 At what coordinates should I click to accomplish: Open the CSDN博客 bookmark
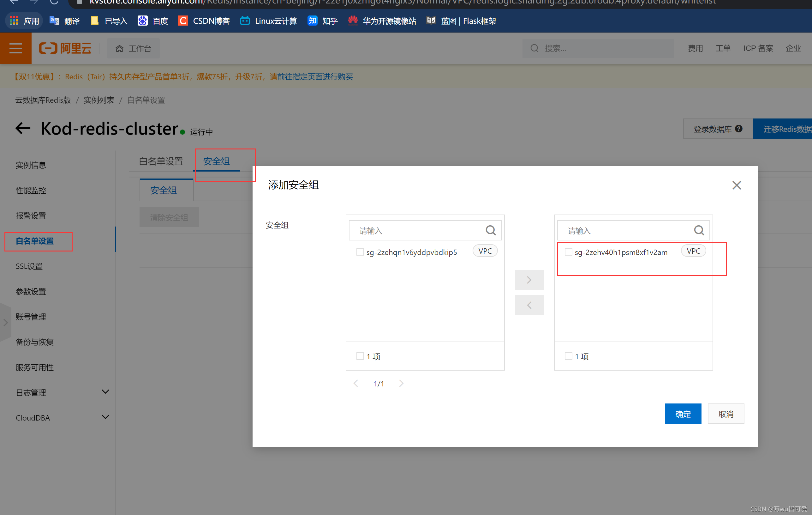point(204,21)
